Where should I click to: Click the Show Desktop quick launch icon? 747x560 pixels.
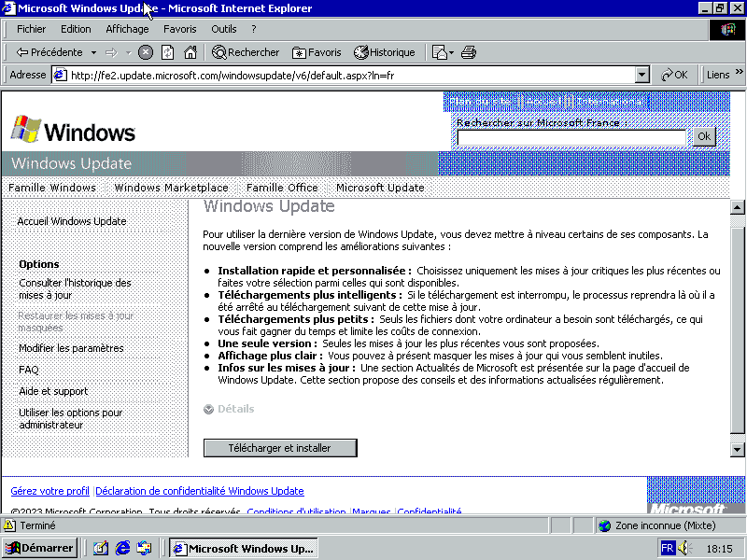pyautogui.click(x=101, y=549)
